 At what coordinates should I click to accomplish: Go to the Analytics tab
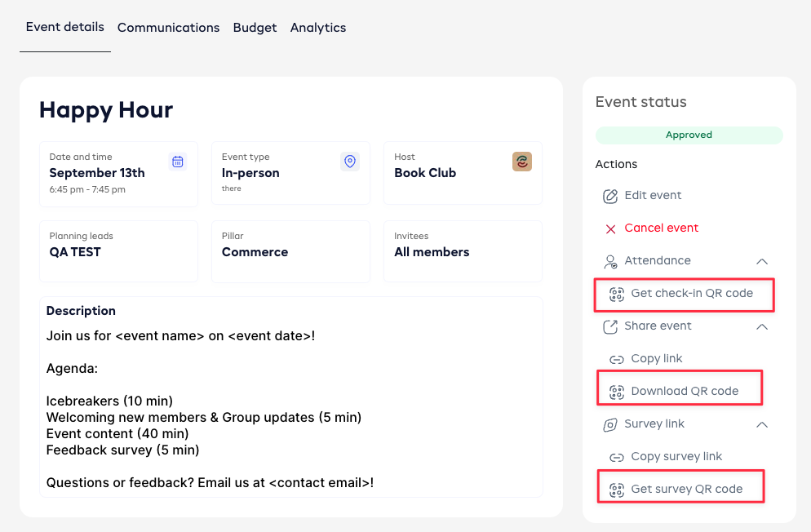coord(318,28)
